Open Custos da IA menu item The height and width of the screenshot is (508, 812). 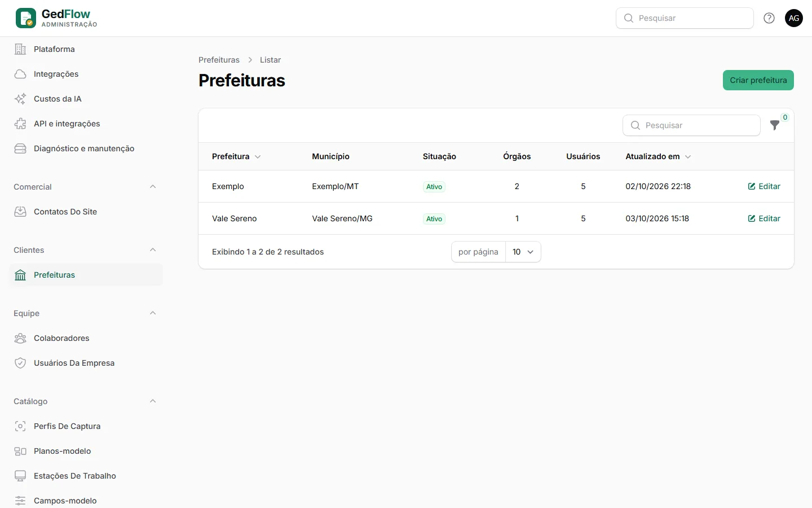[x=86, y=99]
